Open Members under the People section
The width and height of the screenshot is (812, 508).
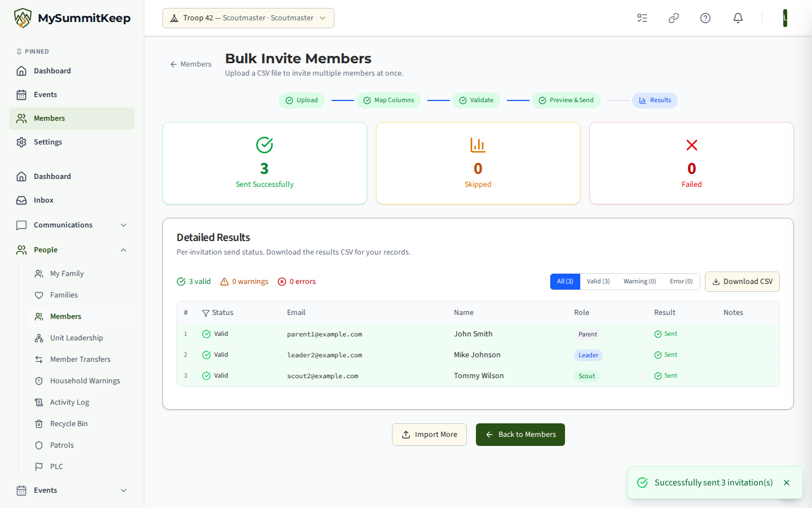coord(81,317)
